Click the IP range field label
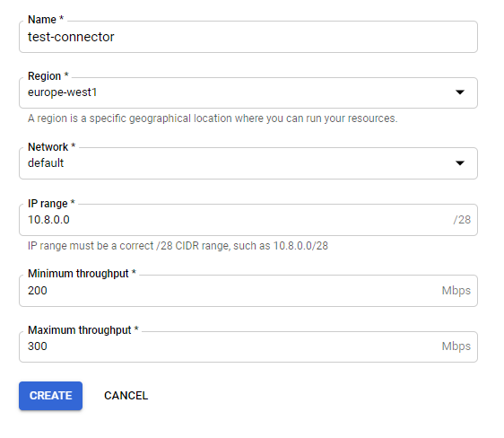 click(x=51, y=204)
